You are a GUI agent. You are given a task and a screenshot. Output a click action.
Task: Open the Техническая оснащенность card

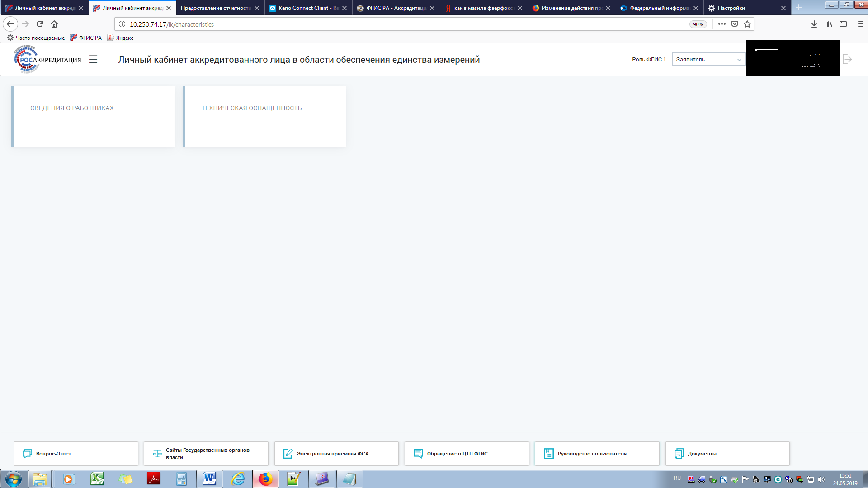click(264, 117)
